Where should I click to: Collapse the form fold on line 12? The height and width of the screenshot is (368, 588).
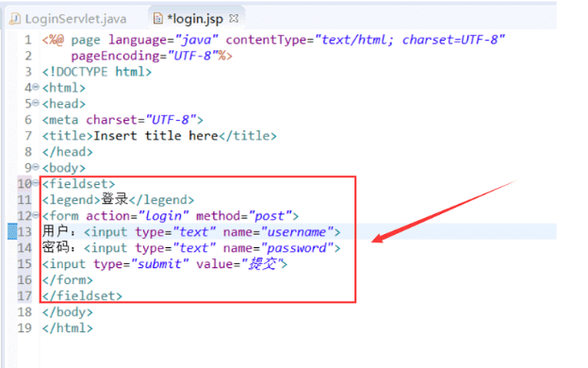[36, 215]
